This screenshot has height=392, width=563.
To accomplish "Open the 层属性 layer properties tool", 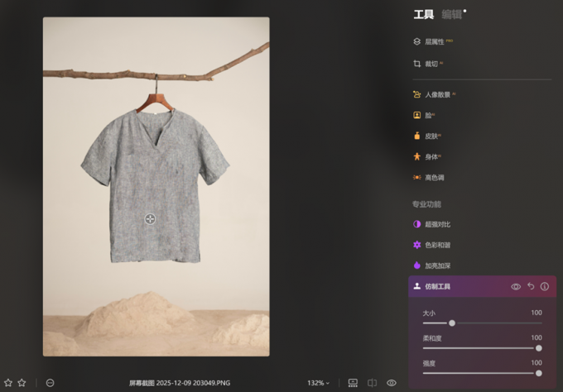I will point(434,41).
